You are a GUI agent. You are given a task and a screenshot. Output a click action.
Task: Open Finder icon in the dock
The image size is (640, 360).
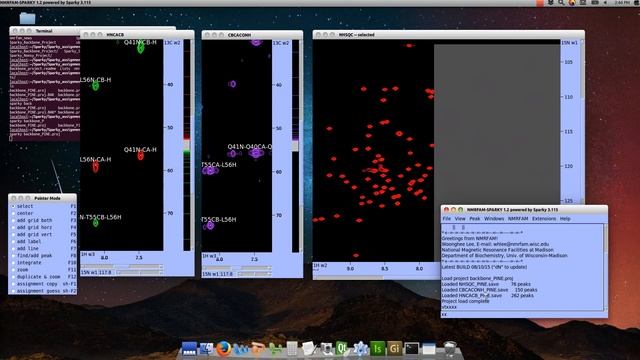click(206, 349)
